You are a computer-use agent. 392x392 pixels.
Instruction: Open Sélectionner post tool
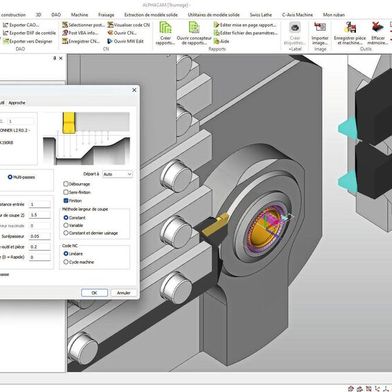(x=83, y=25)
